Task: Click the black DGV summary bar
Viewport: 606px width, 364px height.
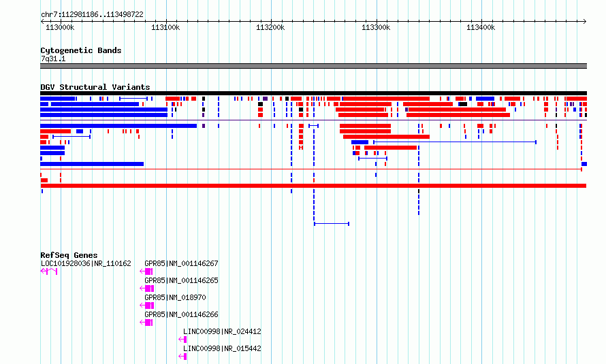Action: point(313,93)
